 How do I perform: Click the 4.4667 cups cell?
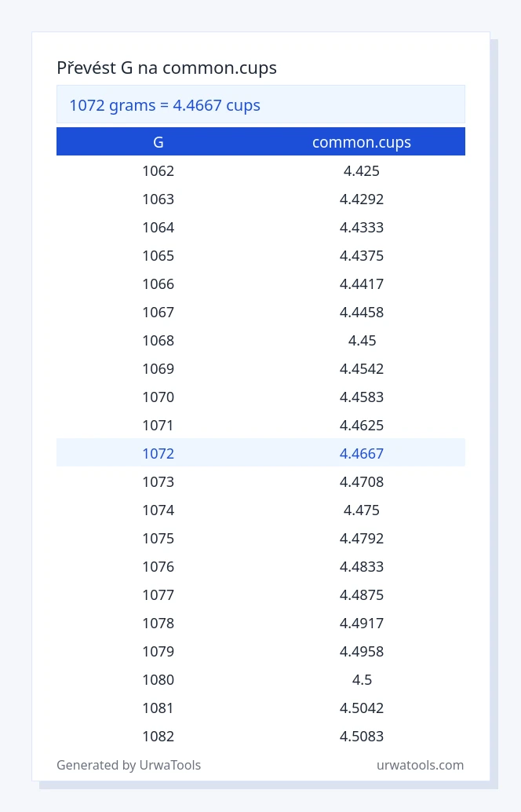[362, 454]
